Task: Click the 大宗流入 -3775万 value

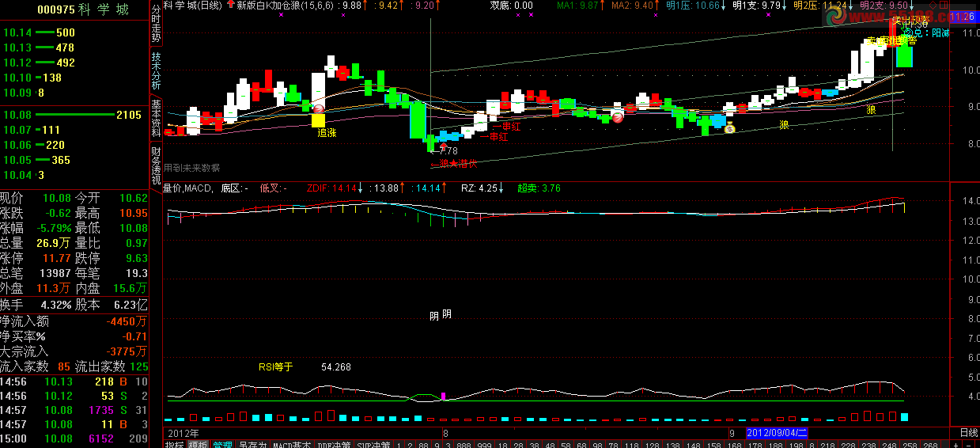Action: click(x=127, y=351)
